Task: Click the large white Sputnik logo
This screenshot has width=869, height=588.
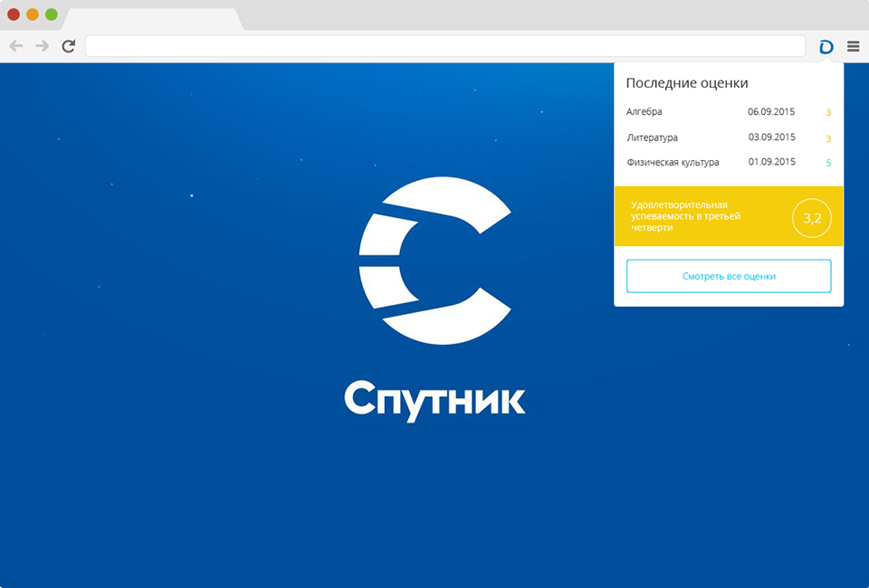Action: coord(434,261)
